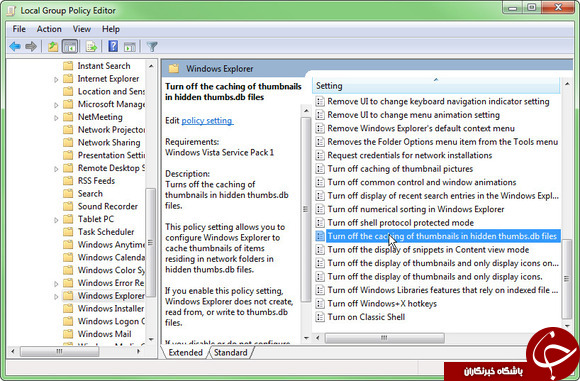580x381 pixels.
Task: Expand the Windows Explorer tree node
Action: 56,297
